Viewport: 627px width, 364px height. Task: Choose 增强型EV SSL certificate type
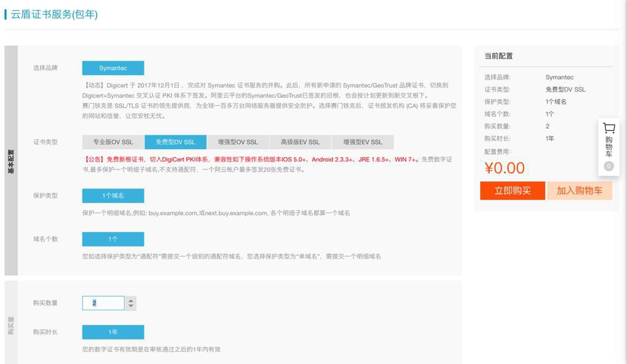362,142
